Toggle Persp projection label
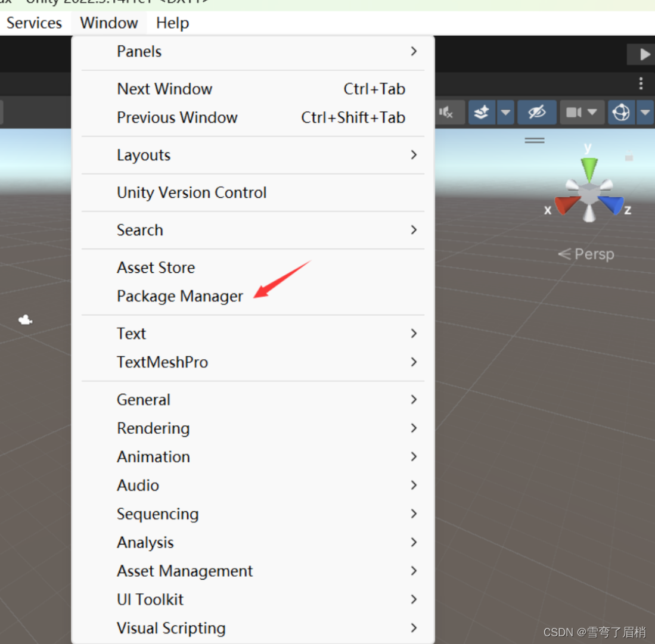The width and height of the screenshot is (655, 644). pos(586,254)
